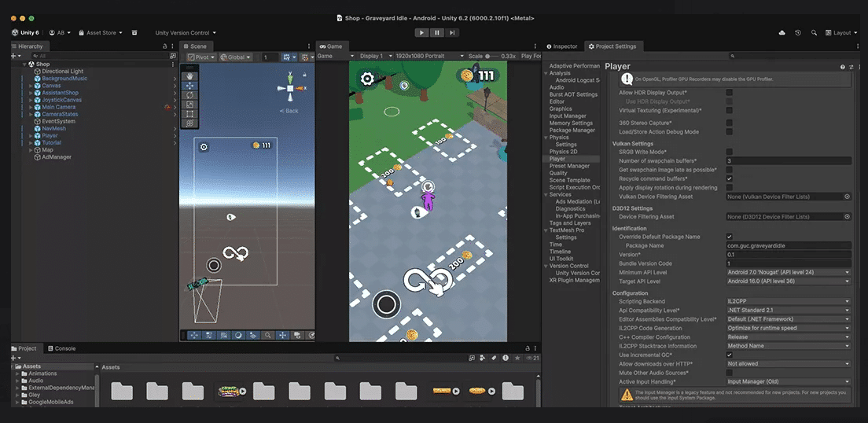Viewport: 868px width, 423px height.
Task: Select the Move tool in Scene toolbar
Action: click(x=190, y=86)
